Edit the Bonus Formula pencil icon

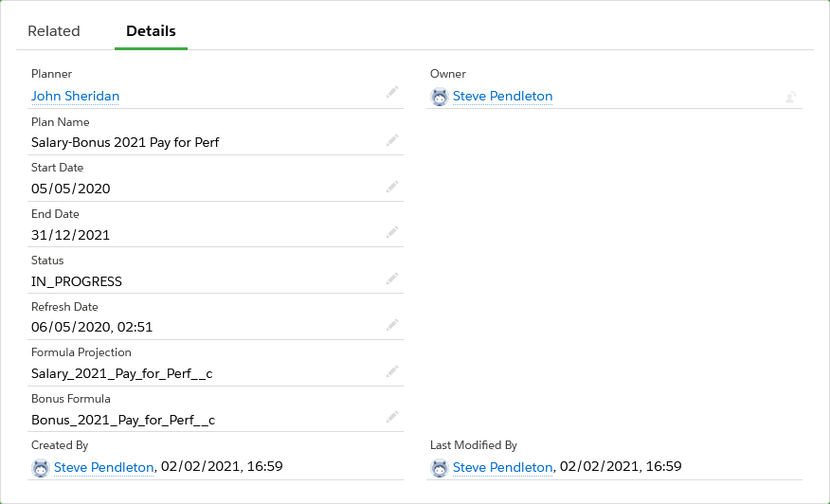[392, 418]
